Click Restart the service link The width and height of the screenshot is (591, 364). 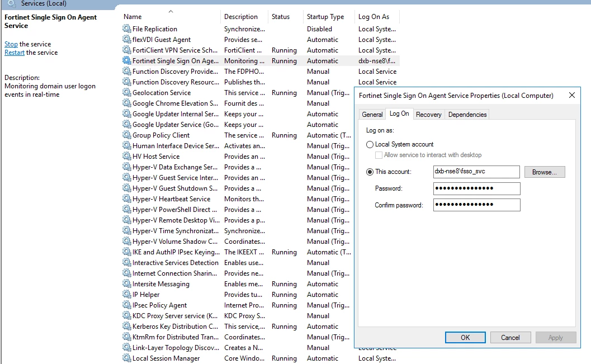pyautogui.click(x=15, y=53)
